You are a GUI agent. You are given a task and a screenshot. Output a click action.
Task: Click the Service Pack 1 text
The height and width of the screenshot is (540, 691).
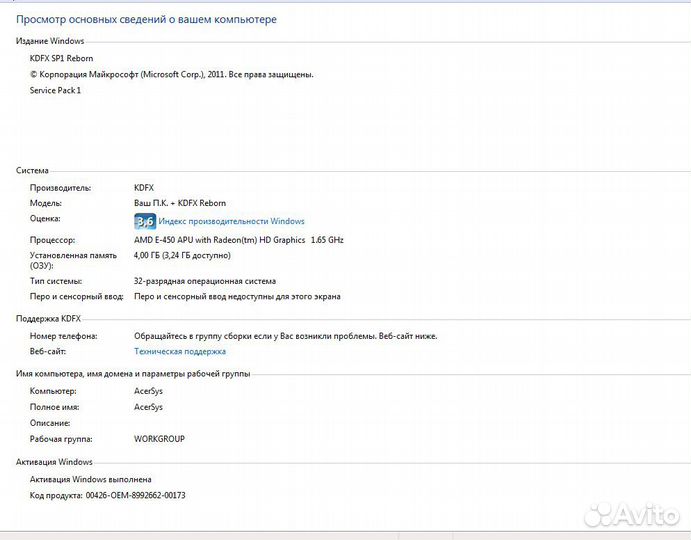tap(55, 90)
